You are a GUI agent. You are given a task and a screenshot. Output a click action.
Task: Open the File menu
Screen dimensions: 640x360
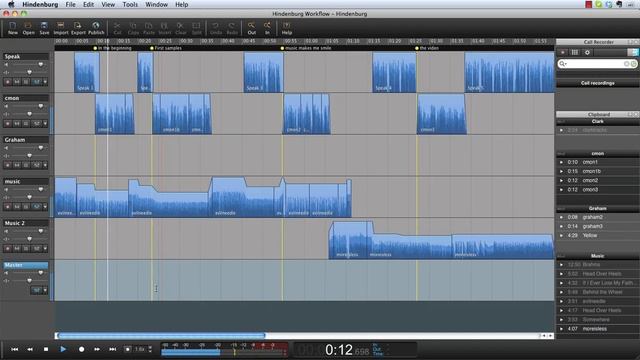(71, 4)
